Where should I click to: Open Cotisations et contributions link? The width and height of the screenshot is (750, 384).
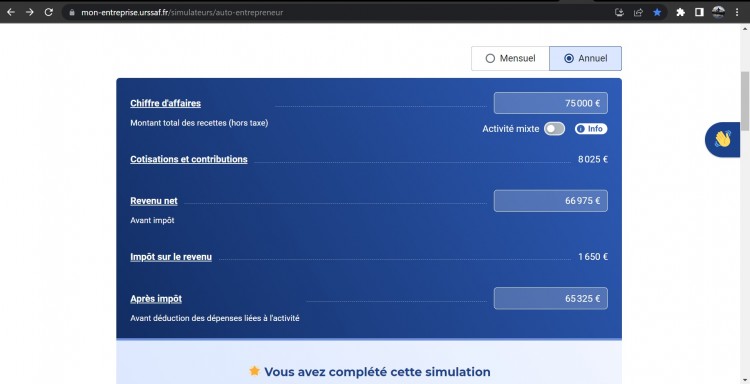pos(189,159)
